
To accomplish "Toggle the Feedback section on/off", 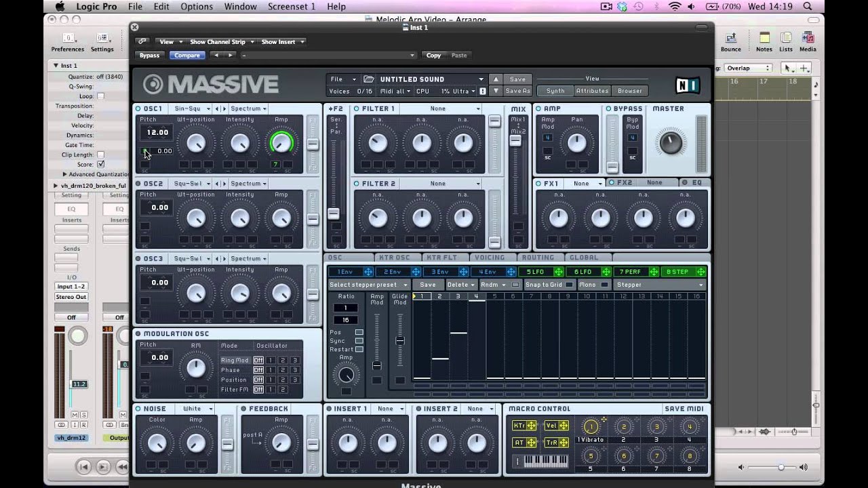I will tap(243, 409).
